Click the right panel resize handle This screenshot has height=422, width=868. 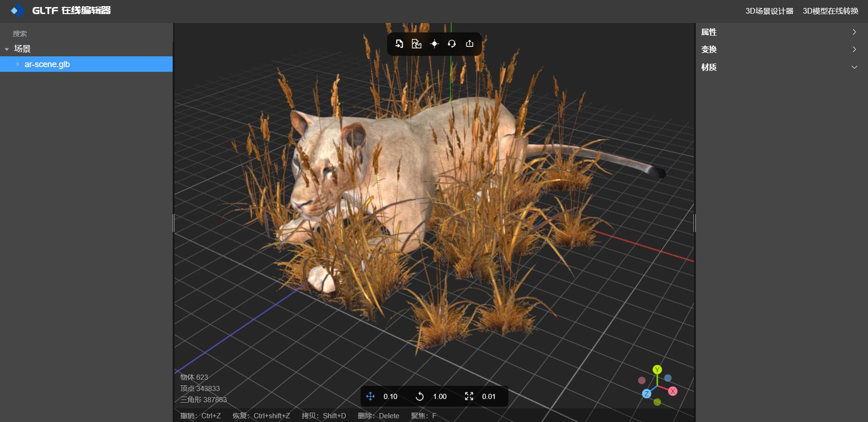(x=694, y=223)
